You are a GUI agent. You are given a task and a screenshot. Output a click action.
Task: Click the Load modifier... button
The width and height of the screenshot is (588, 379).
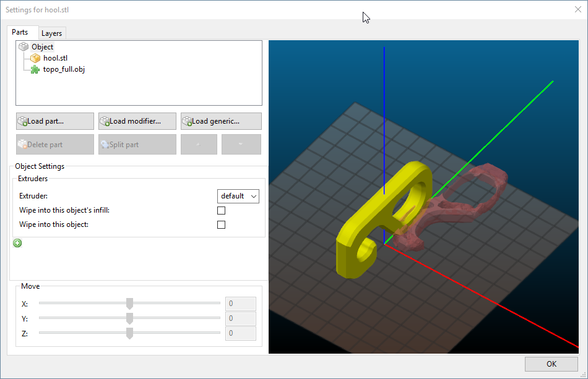(137, 121)
